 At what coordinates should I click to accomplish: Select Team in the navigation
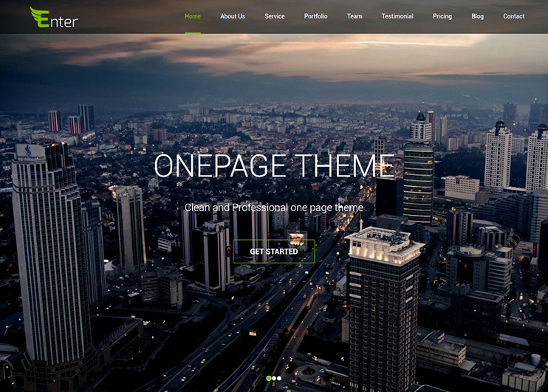click(355, 16)
